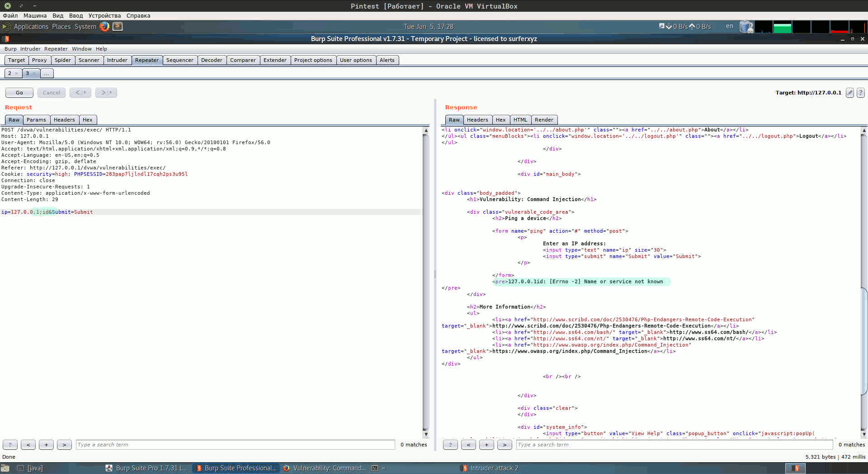Image resolution: width=868 pixels, height=474 pixels.
Task: Click the Go button to send request
Action: pos(19,93)
